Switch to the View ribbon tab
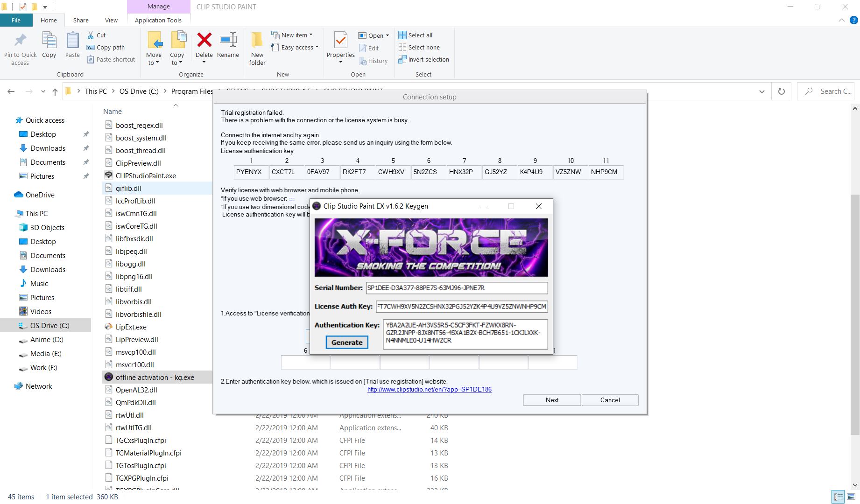This screenshot has height=504, width=860. coord(111,20)
